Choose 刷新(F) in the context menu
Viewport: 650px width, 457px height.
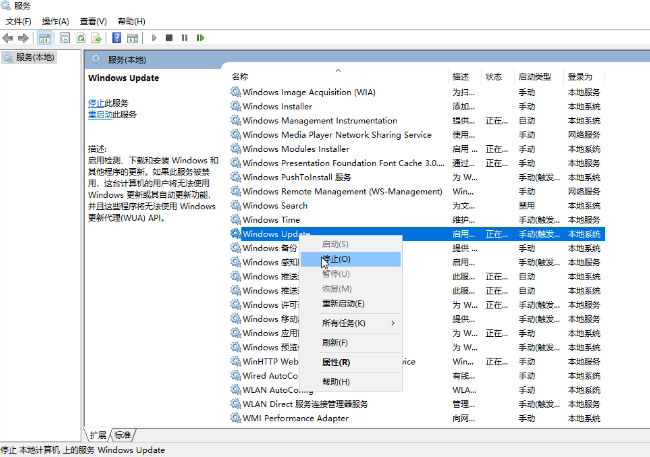pyautogui.click(x=351, y=343)
